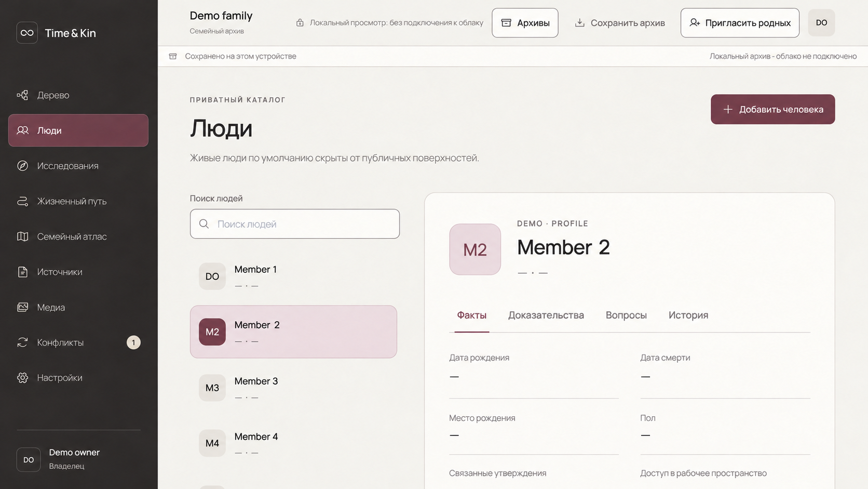Click the Member 2 profile heading
Viewport: 868px width, 489px height.
pos(563,247)
